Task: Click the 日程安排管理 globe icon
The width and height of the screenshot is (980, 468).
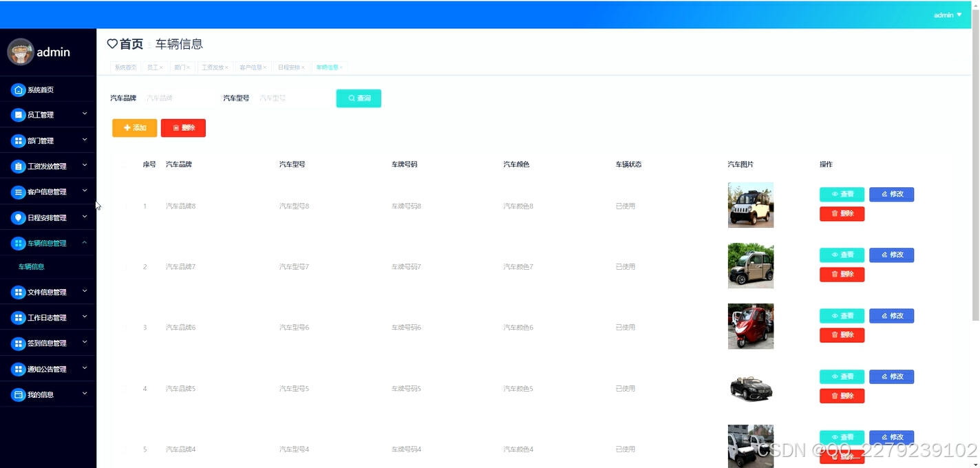Action: (x=18, y=217)
